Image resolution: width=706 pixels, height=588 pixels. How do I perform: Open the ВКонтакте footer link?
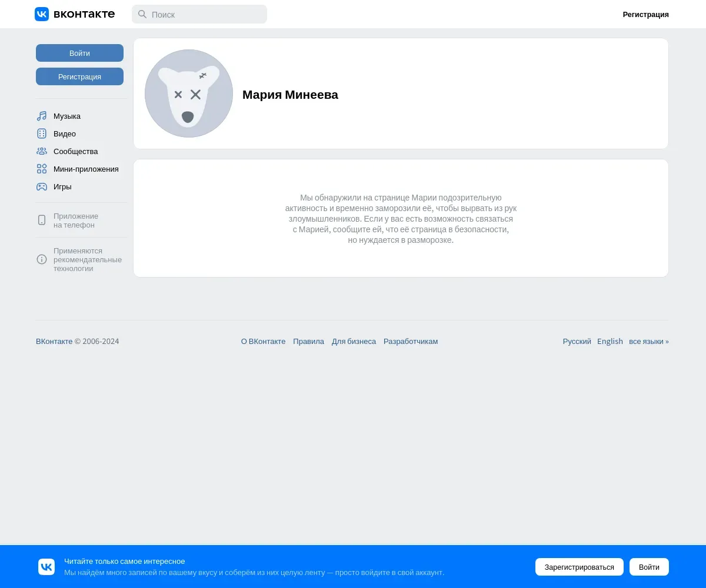pos(54,341)
